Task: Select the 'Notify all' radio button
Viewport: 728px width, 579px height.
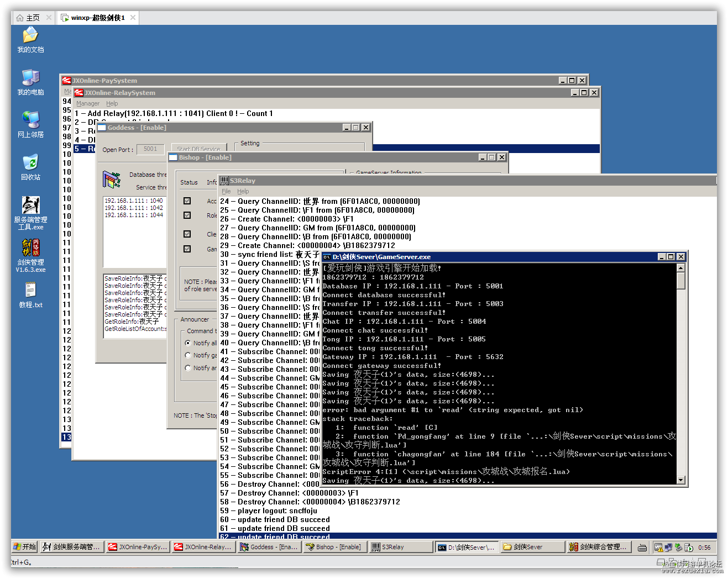Action: (x=188, y=343)
